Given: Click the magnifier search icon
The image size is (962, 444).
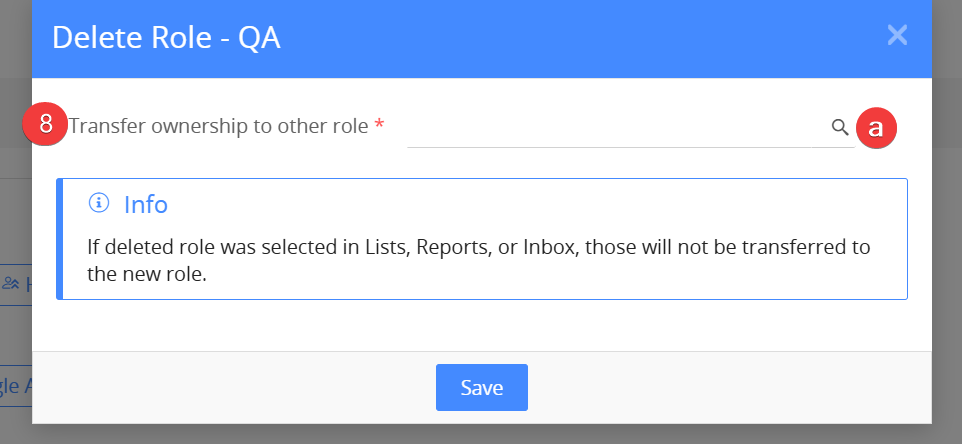Looking at the screenshot, I should pyautogui.click(x=840, y=128).
